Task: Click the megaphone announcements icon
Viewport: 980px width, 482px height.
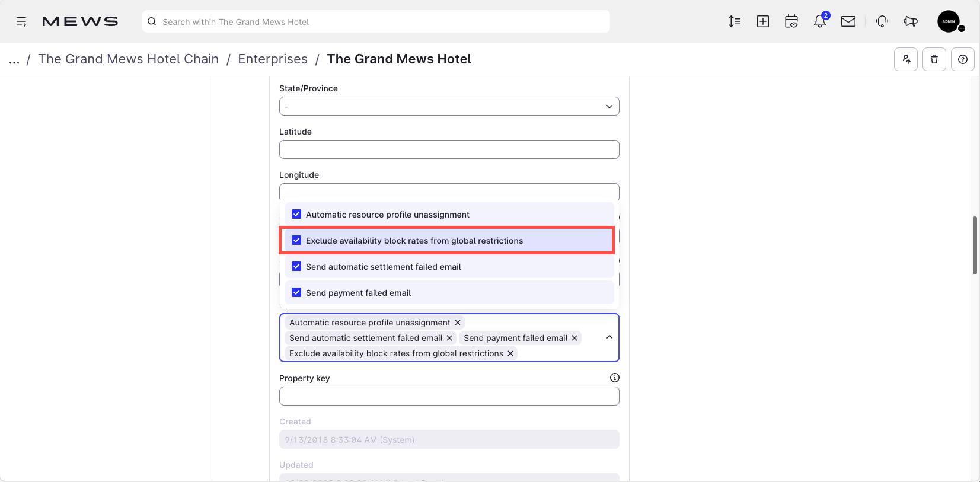Action: click(x=911, y=22)
